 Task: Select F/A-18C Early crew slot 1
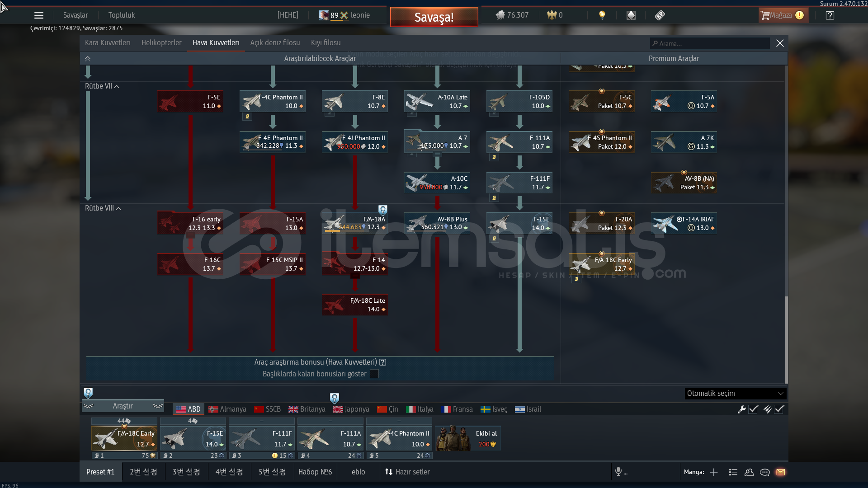point(124,439)
